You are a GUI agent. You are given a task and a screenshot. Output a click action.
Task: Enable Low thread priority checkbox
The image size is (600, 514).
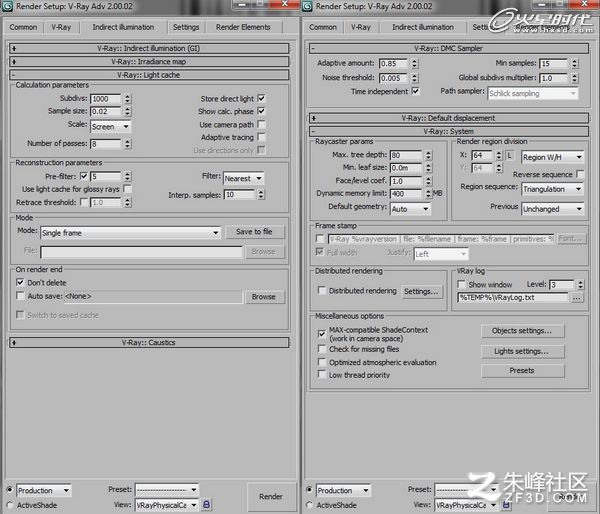322,374
